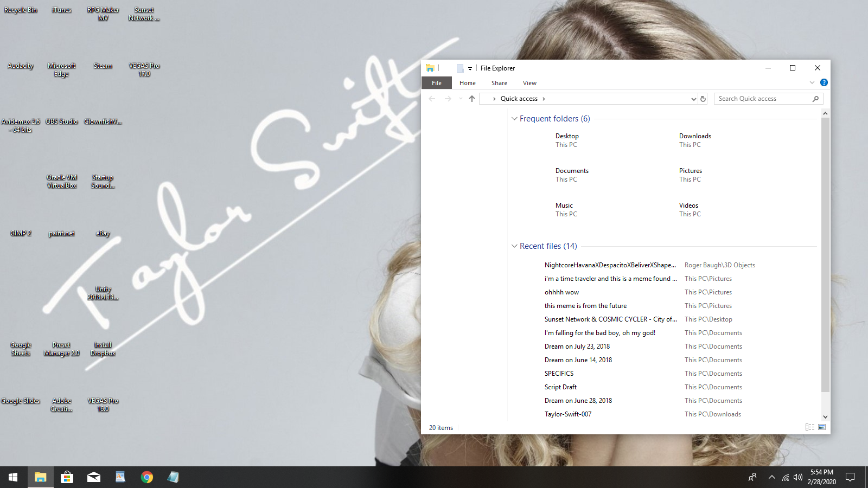Open the File menu tab
The height and width of the screenshot is (488, 868).
[x=437, y=83]
